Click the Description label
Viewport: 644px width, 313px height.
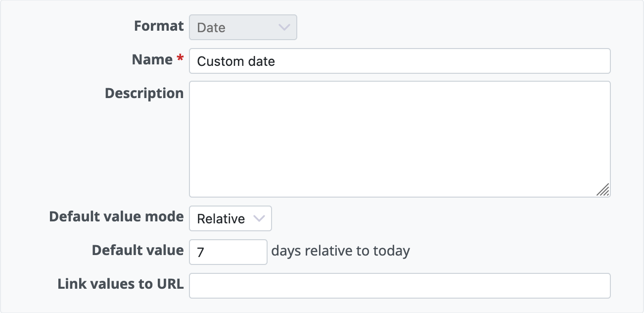pos(144,93)
